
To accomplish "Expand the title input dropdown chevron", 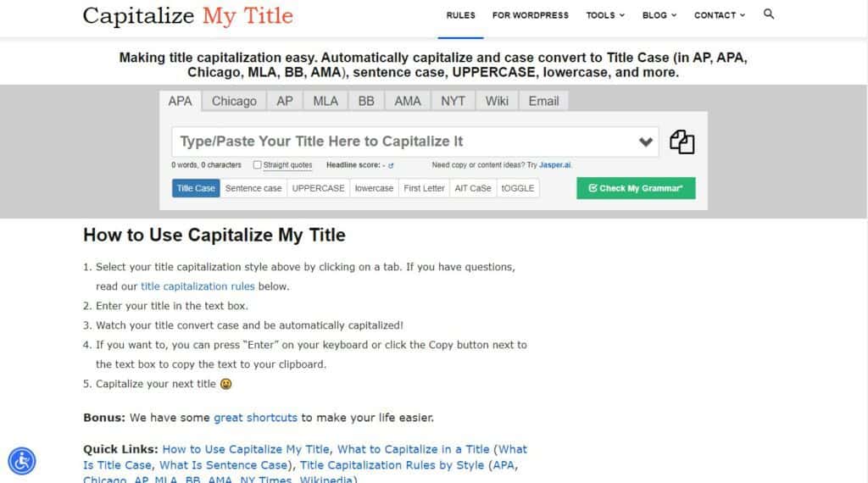I will pos(645,142).
